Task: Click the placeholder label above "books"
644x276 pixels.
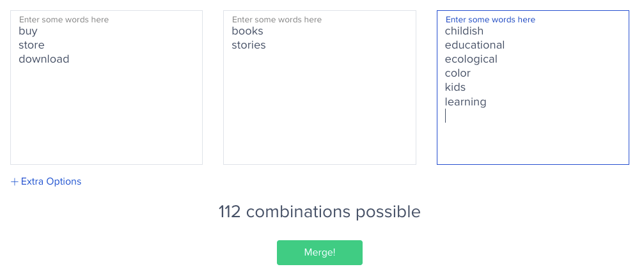Action: point(277,20)
